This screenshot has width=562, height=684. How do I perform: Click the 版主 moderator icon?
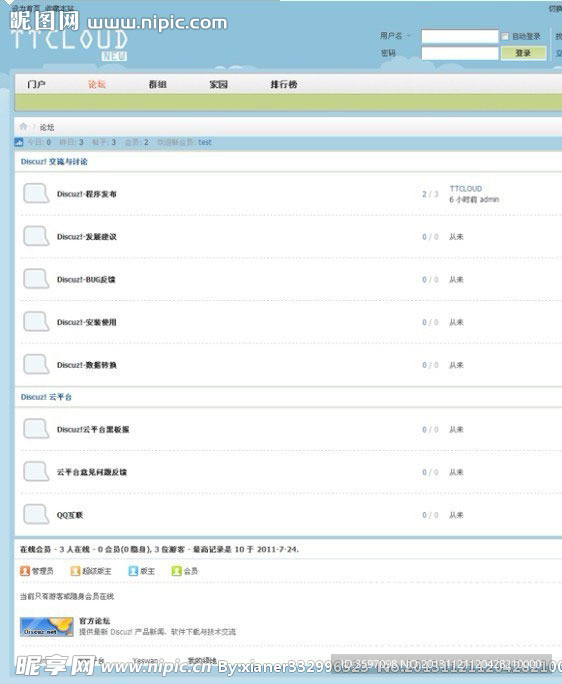[x=133, y=571]
